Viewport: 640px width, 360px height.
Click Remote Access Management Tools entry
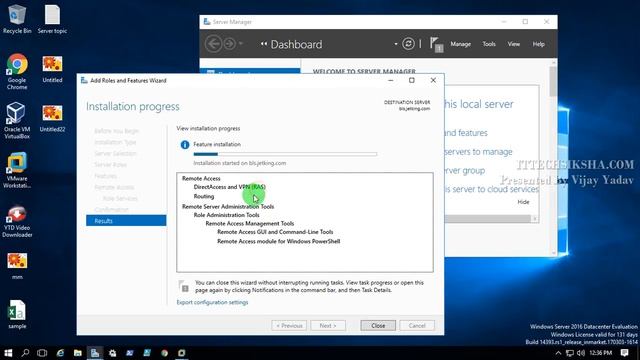tap(249, 224)
